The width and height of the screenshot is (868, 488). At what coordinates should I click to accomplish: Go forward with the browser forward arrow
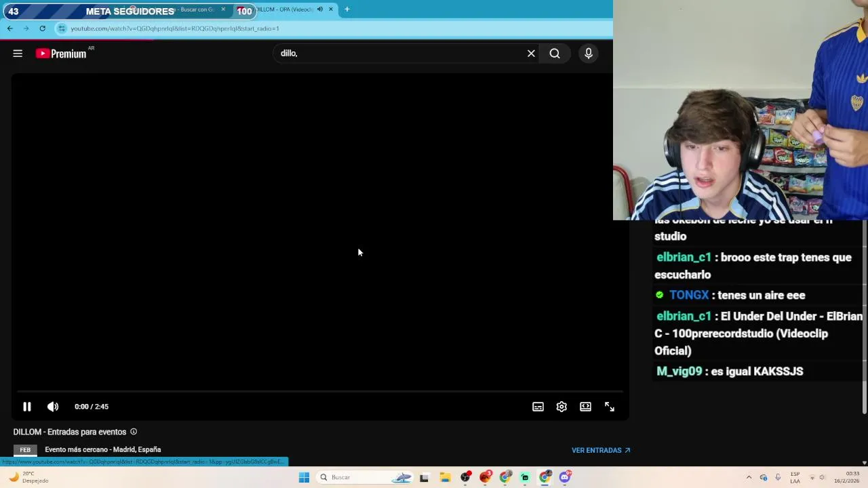point(26,28)
